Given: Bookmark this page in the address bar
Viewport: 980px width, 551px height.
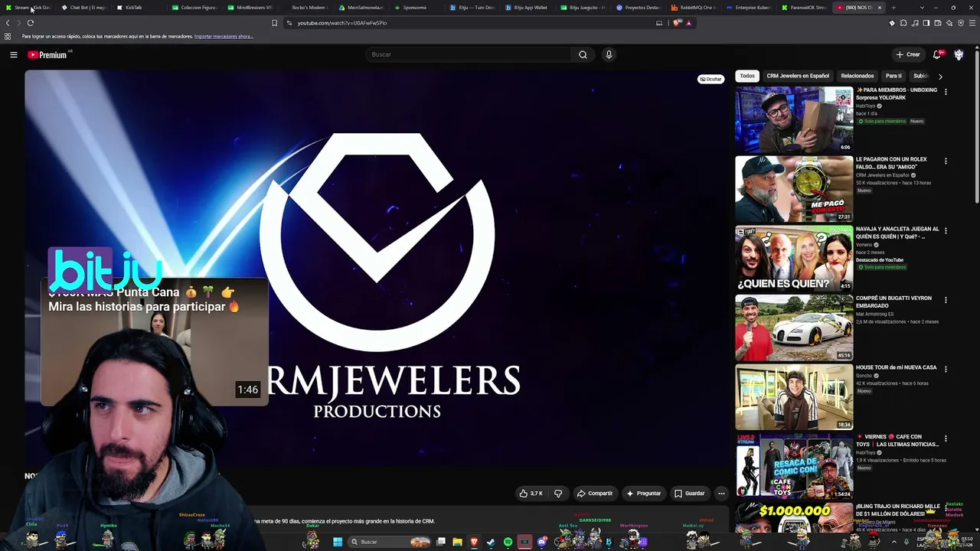Looking at the screenshot, I should [x=274, y=23].
